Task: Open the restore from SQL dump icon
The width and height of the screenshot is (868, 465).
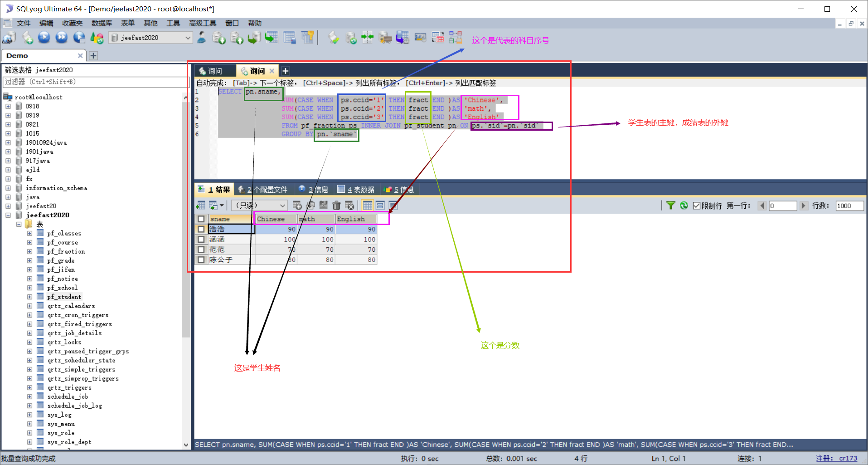Action: (x=254, y=38)
